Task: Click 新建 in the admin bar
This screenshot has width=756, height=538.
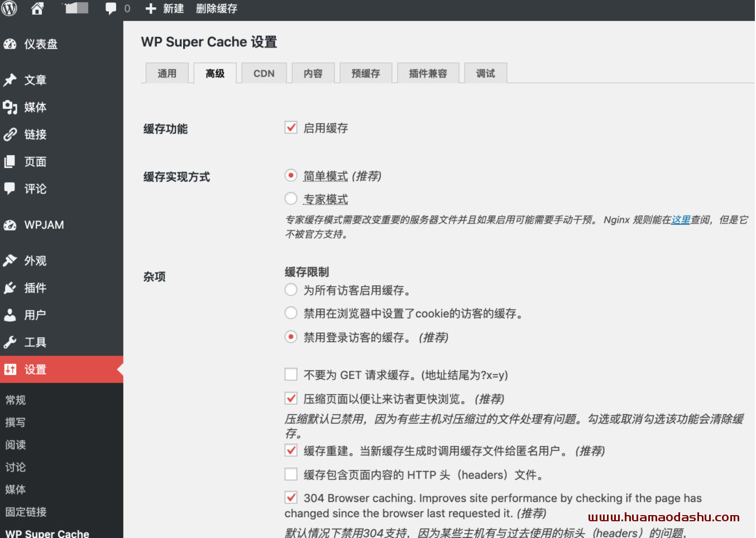Action: pos(174,9)
